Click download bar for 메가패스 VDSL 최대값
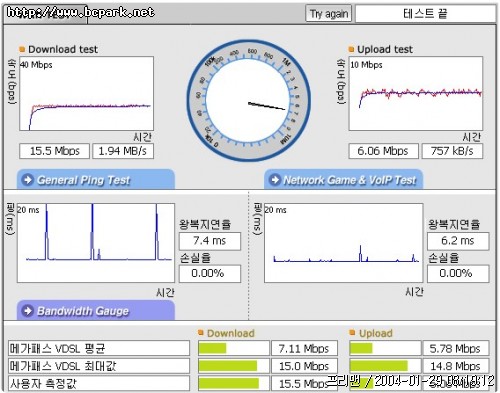500x393 pixels. coord(233,366)
